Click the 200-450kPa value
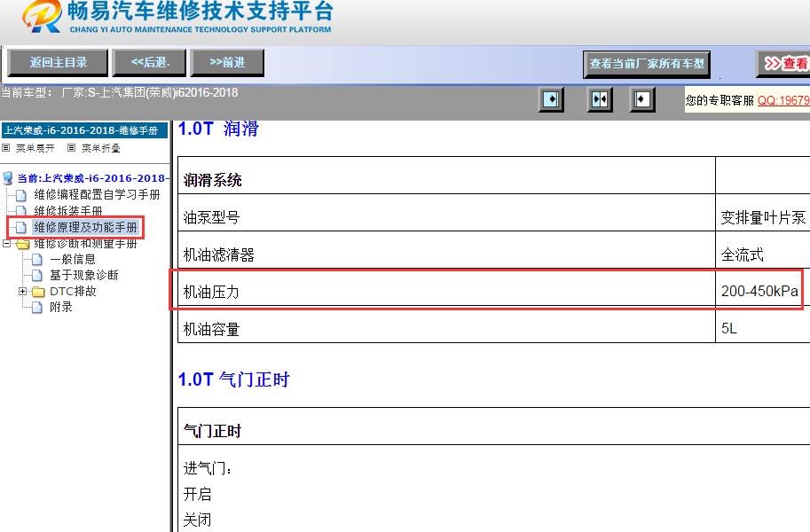This screenshot has height=532, width=810. point(759,292)
